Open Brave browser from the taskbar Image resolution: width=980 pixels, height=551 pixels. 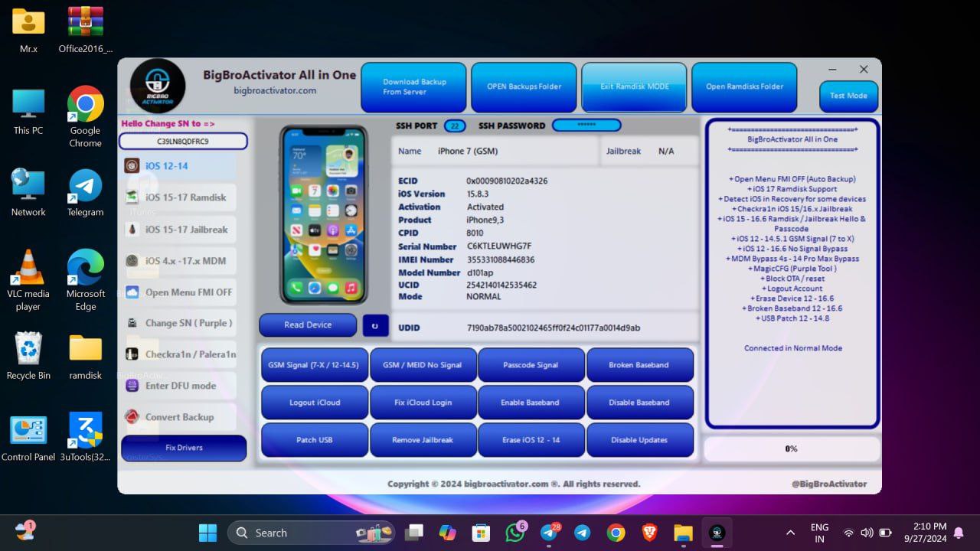tap(649, 533)
